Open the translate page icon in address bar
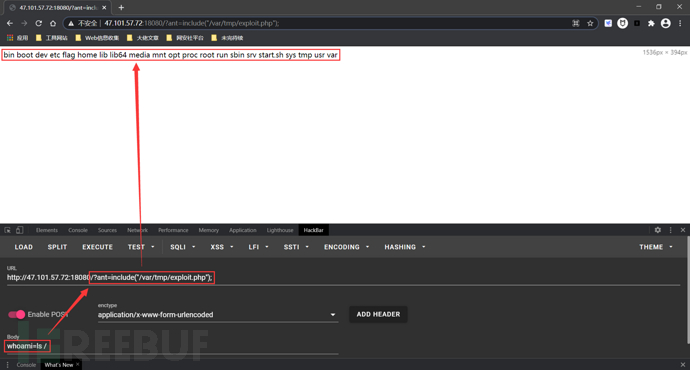This screenshot has height=370, width=690. point(576,23)
